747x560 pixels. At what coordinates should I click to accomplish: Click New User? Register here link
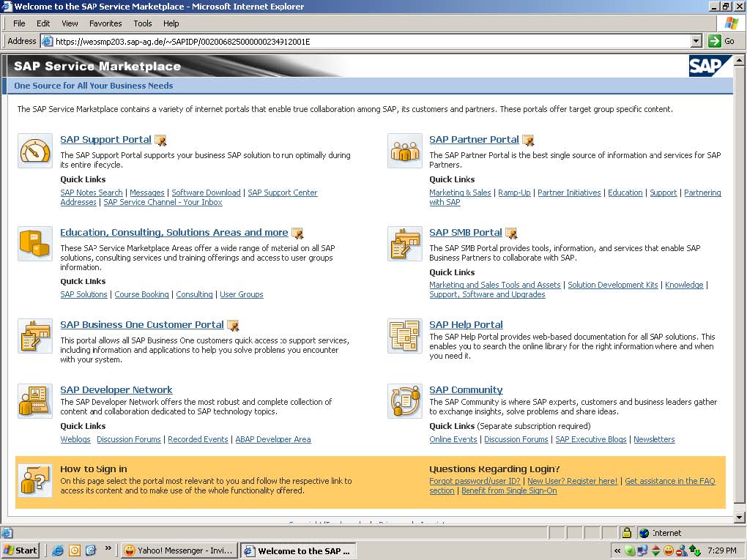(572, 481)
